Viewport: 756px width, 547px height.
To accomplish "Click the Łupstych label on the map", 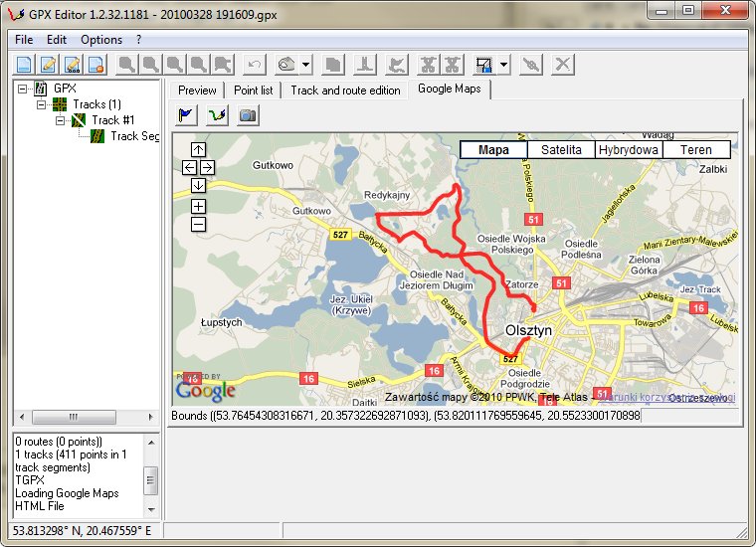I will (x=221, y=322).
